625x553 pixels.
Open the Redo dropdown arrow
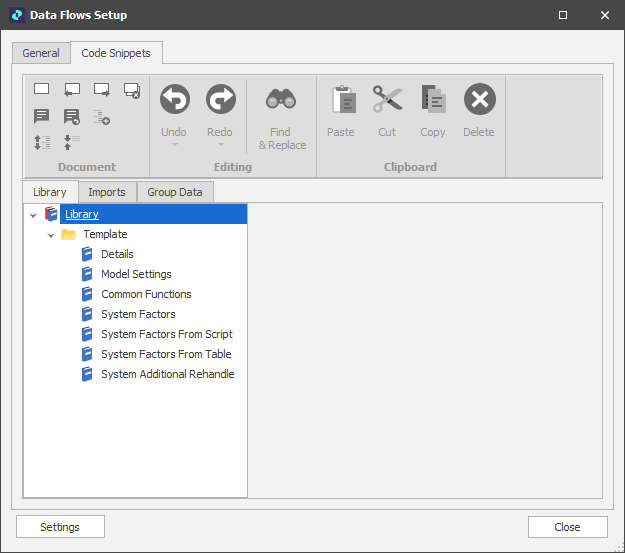tap(220, 145)
